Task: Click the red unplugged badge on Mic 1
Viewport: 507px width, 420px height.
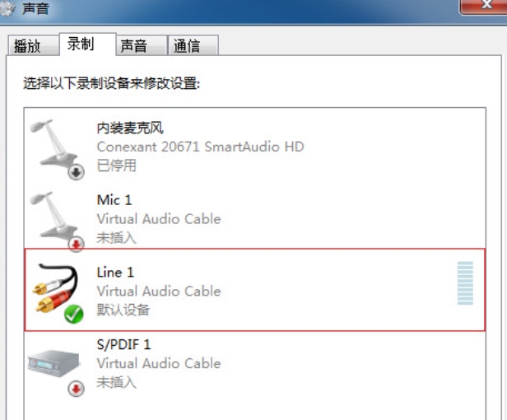Action: tap(76, 245)
